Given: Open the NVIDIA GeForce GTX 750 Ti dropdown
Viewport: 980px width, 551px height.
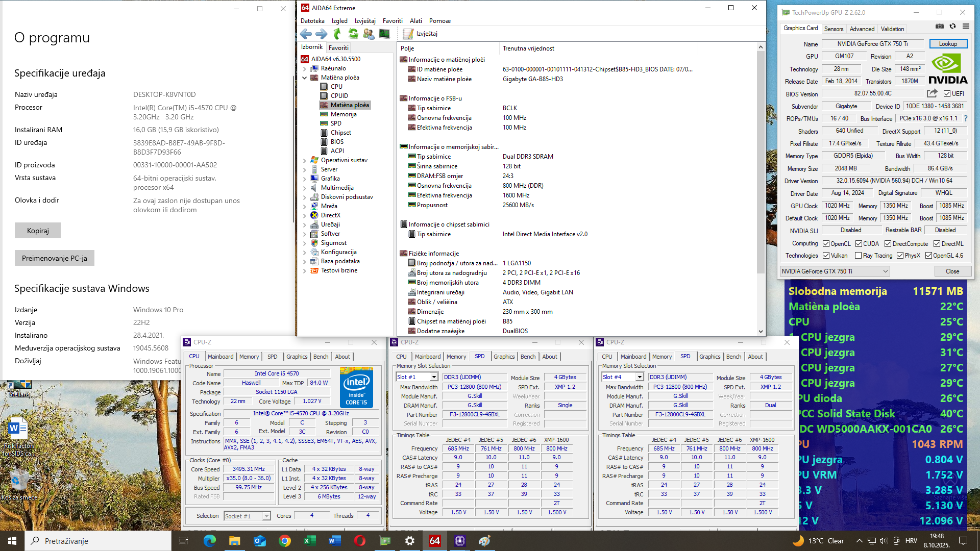Looking at the screenshot, I should coord(835,271).
